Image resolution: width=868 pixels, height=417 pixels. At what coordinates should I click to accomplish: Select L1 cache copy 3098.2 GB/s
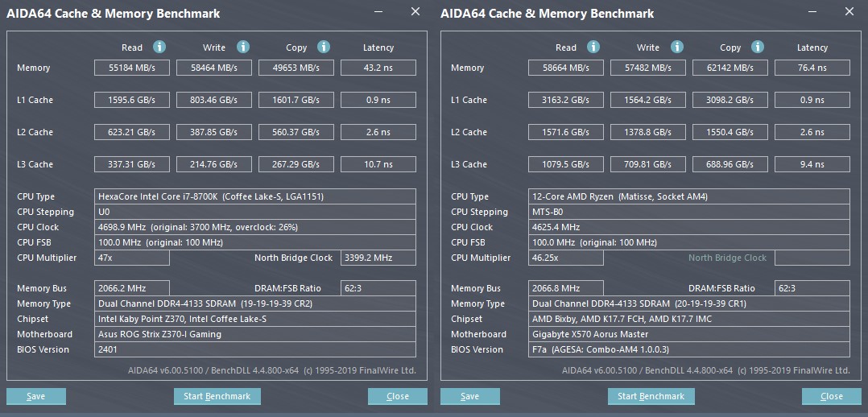[x=730, y=100]
